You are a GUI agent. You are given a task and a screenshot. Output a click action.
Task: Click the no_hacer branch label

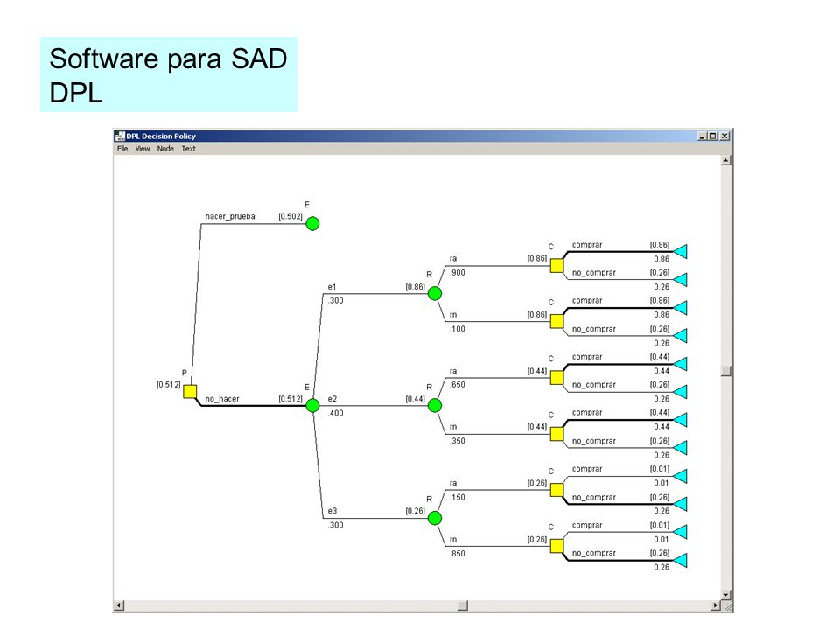click(x=221, y=399)
